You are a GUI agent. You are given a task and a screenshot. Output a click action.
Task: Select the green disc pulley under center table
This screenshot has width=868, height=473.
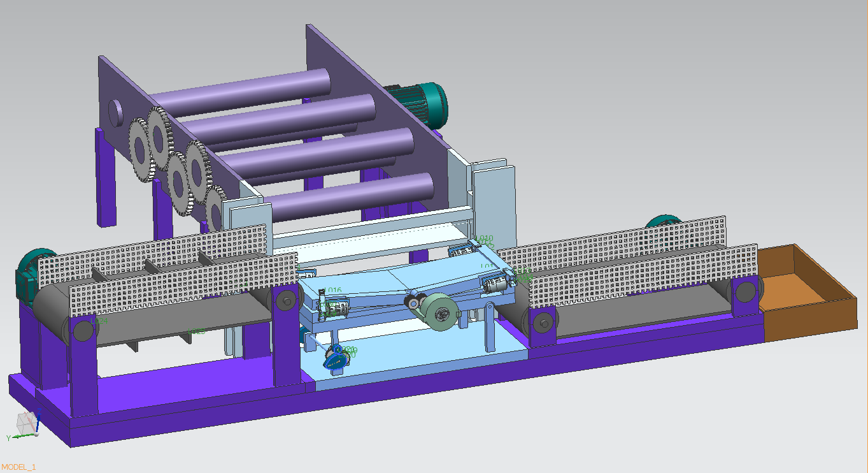[x=442, y=312]
